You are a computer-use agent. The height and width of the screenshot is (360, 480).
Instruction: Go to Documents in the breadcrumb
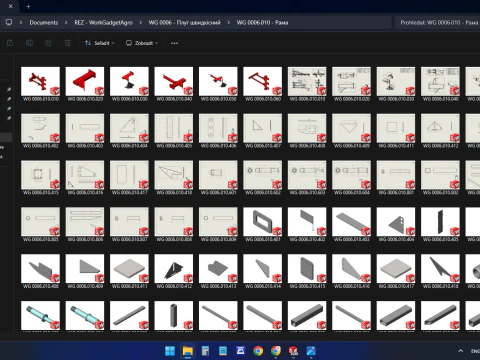pos(44,22)
